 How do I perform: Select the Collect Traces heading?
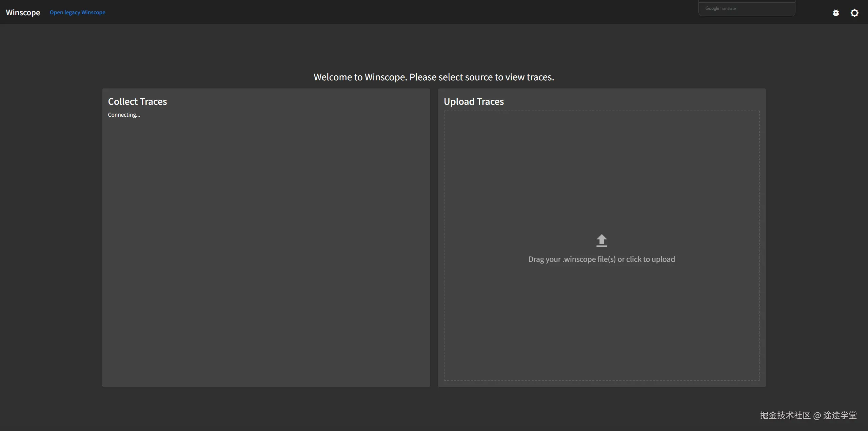point(137,101)
